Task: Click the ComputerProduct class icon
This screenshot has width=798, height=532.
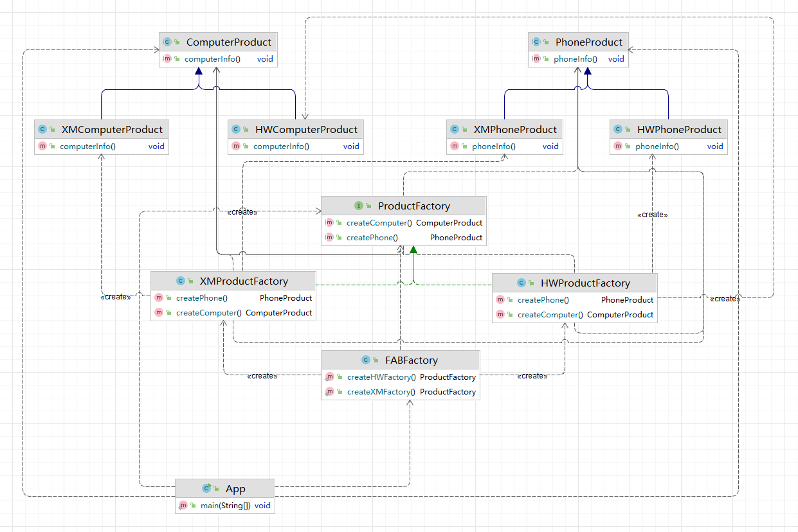Action: (167, 42)
